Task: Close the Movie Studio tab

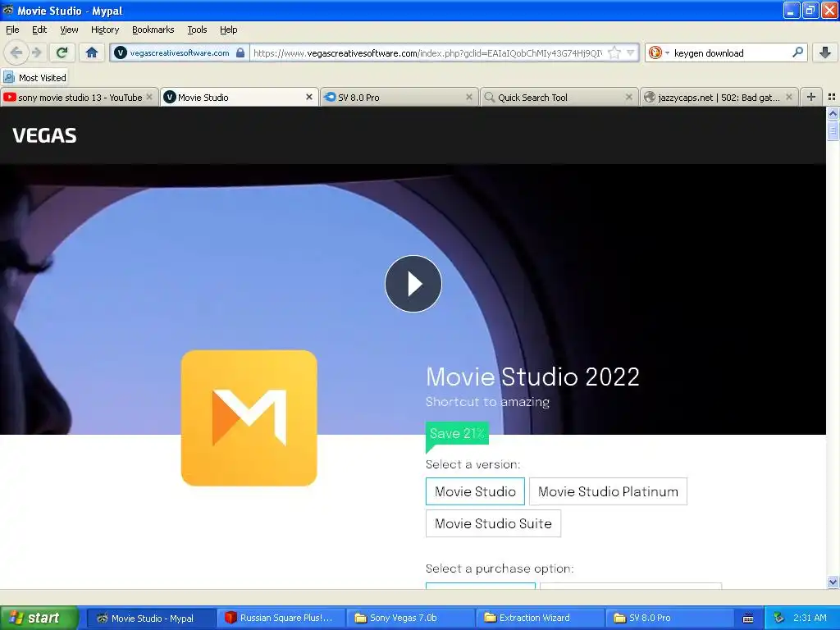Action: coord(309,97)
